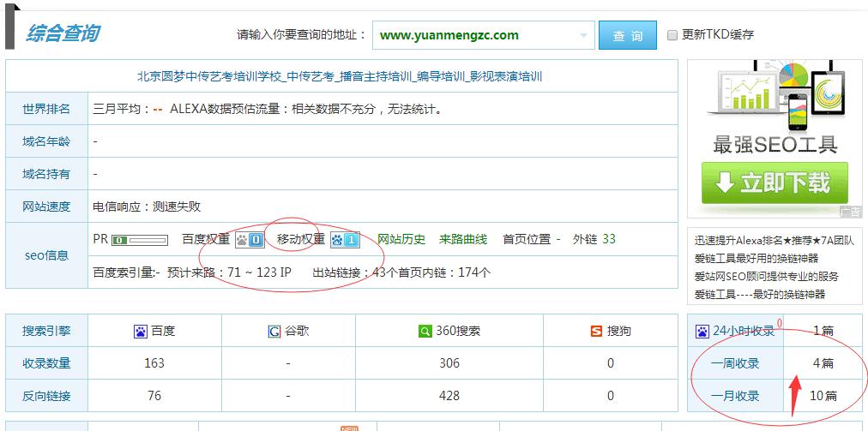Click the 立即下载 green download button
This screenshot has width=868, height=431.
(775, 183)
